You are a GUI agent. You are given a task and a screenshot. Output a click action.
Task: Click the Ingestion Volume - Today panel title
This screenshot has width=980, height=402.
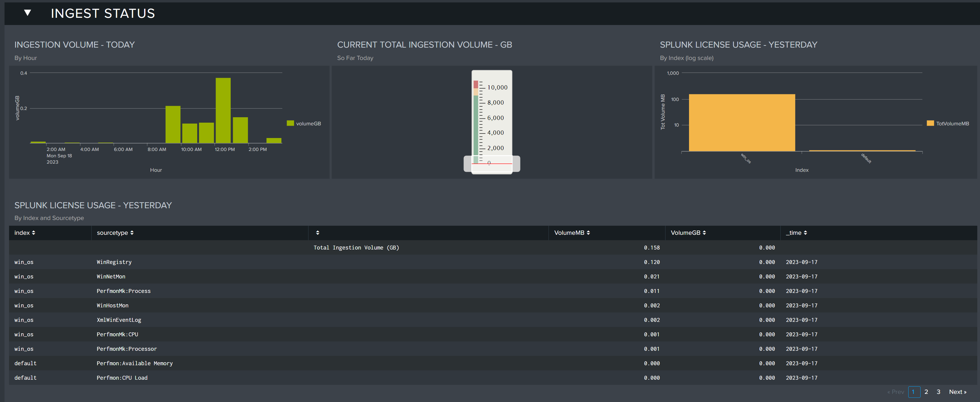74,45
